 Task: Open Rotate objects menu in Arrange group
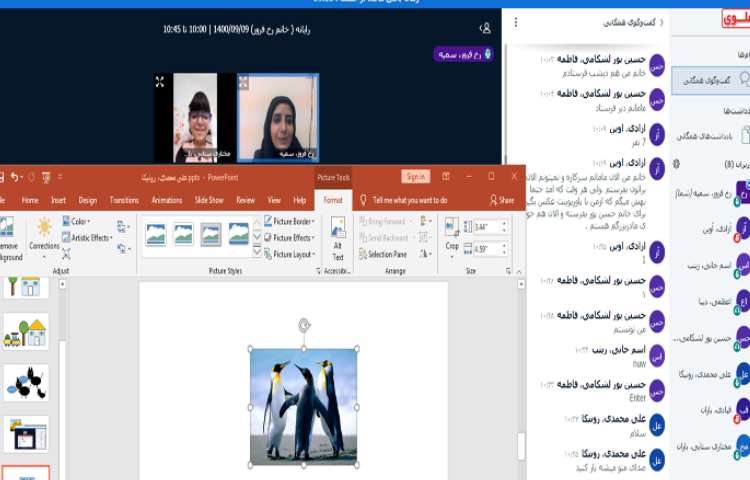(424, 254)
